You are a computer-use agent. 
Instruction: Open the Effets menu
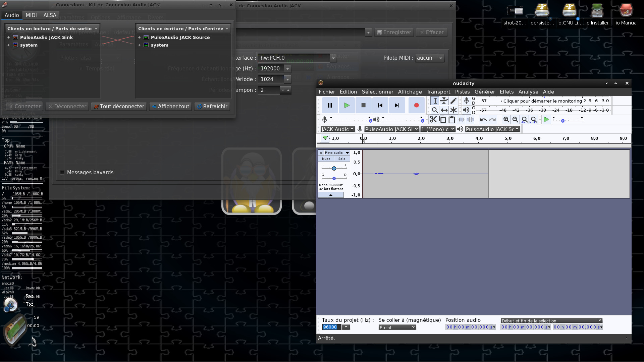506,92
